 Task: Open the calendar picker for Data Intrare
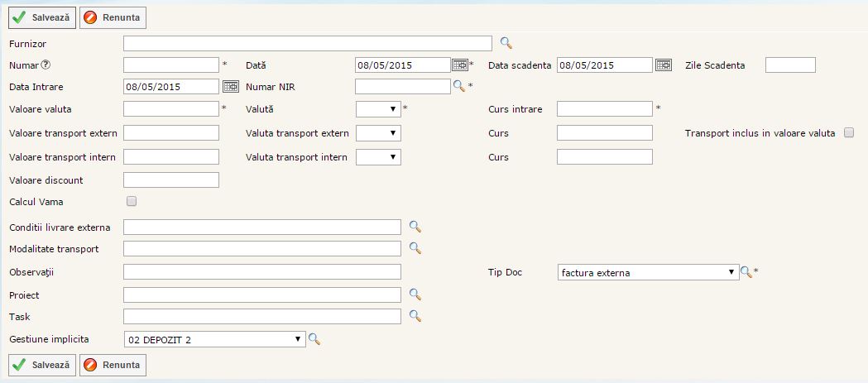tap(230, 86)
